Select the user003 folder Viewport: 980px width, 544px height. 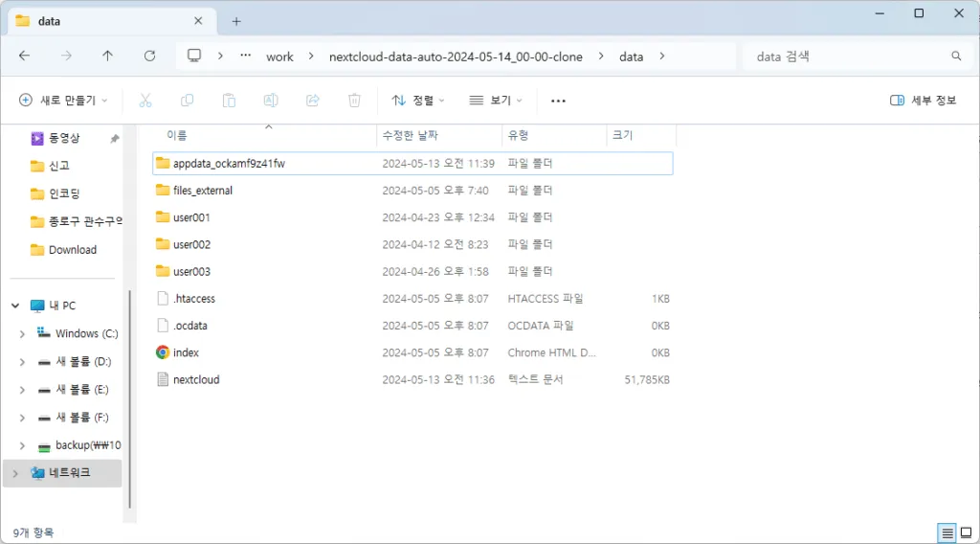pyautogui.click(x=412, y=271)
